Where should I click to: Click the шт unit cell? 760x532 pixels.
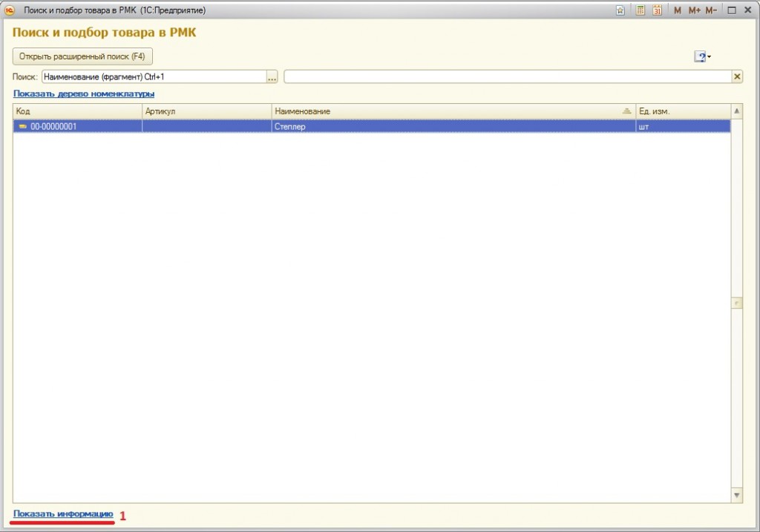tap(683, 126)
